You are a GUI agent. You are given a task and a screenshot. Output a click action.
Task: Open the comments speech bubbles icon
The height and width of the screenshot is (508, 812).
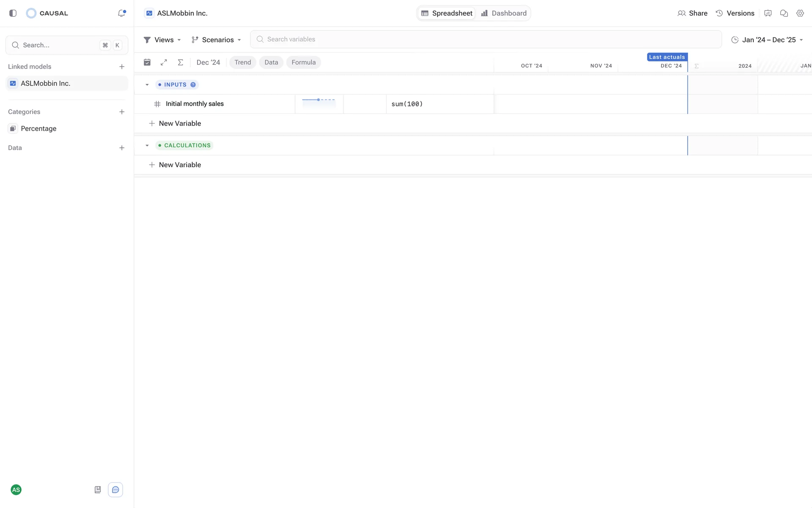(x=784, y=13)
